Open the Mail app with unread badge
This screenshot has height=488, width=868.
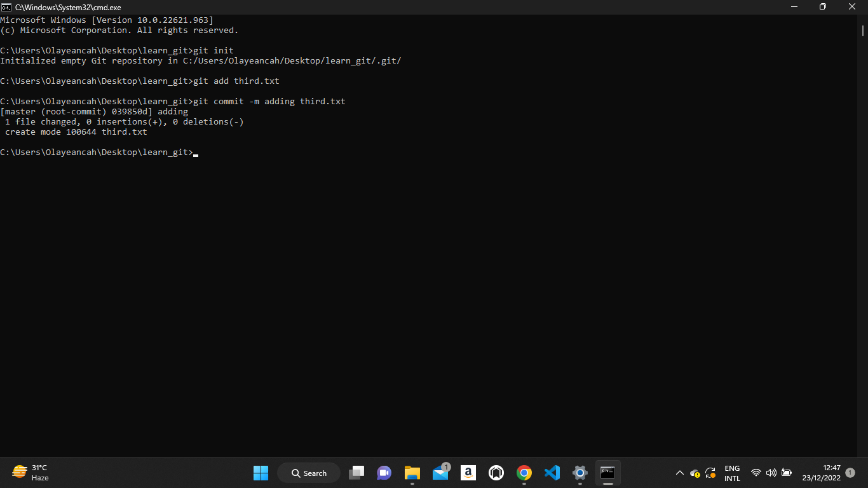click(x=440, y=473)
